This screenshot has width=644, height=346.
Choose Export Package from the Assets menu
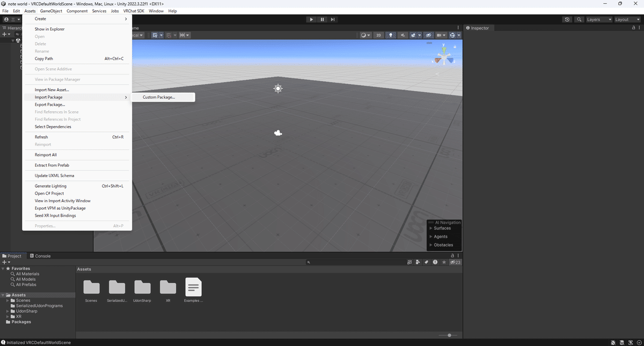click(x=50, y=104)
